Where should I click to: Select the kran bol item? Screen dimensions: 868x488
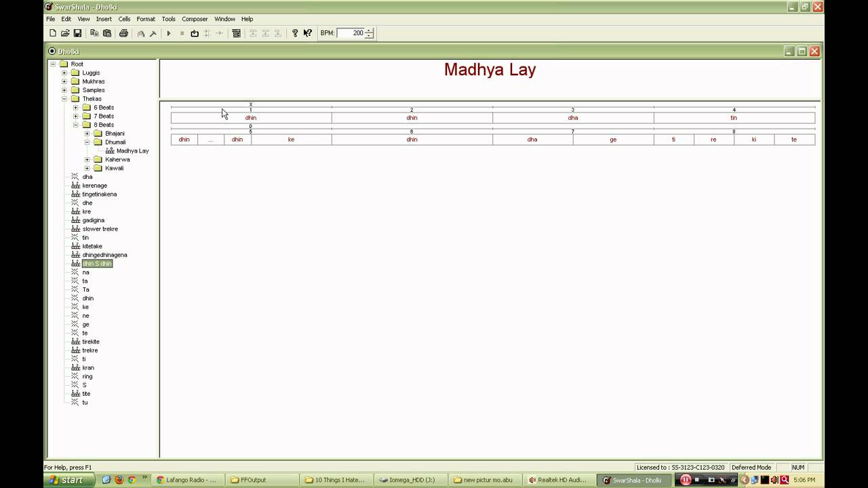point(88,367)
